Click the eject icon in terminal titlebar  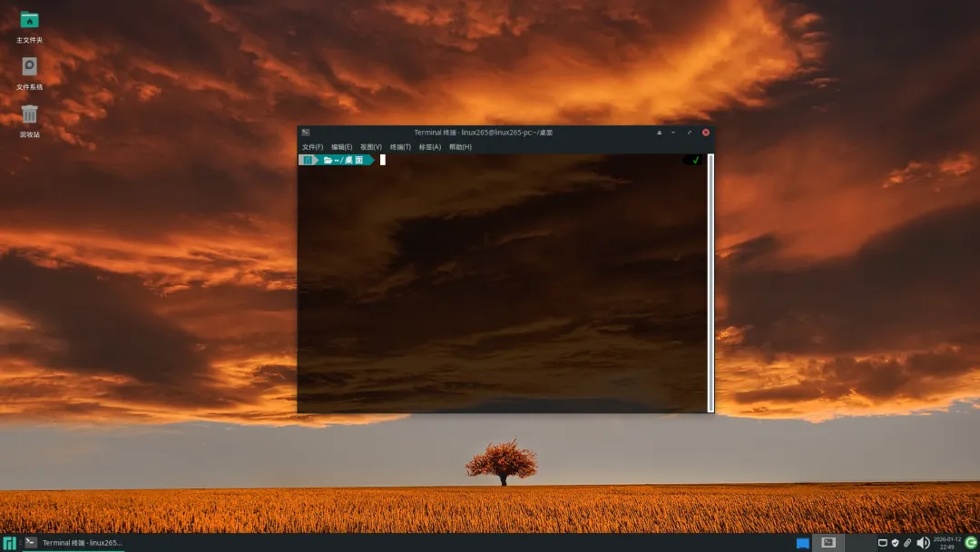click(x=660, y=132)
